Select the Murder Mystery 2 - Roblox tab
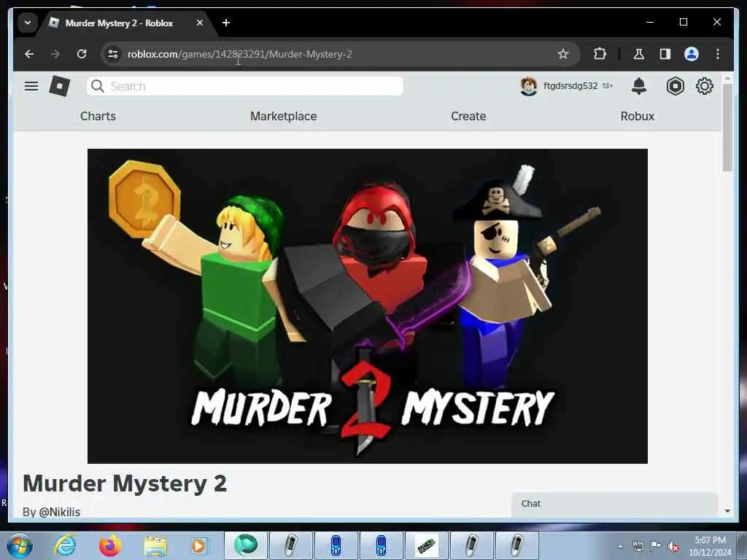The height and width of the screenshot is (560, 747). click(119, 23)
